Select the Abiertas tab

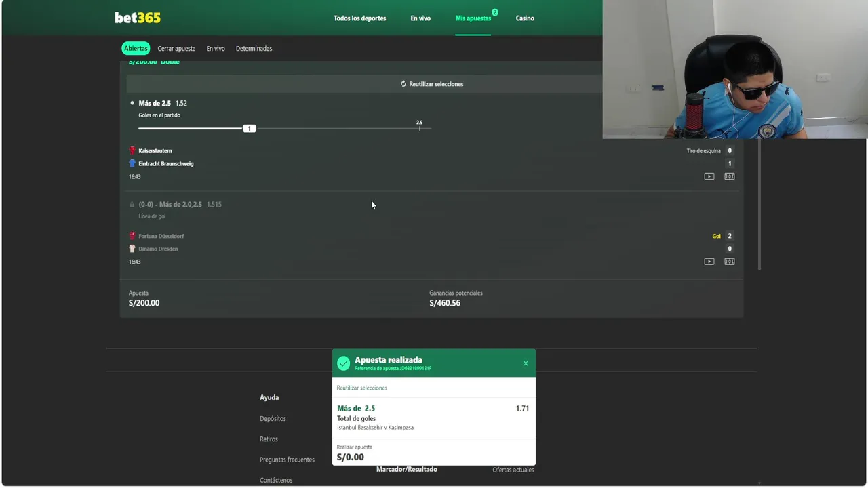(136, 49)
